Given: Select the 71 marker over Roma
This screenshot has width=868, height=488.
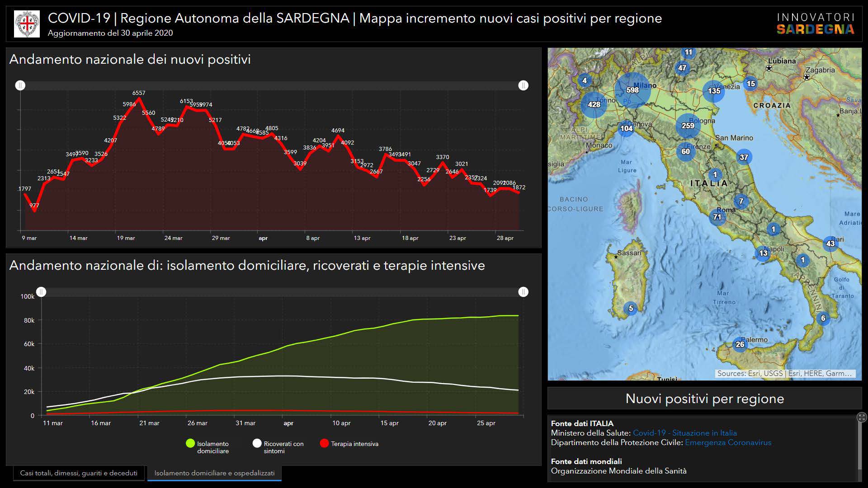Looking at the screenshot, I should (x=717, y=217).
